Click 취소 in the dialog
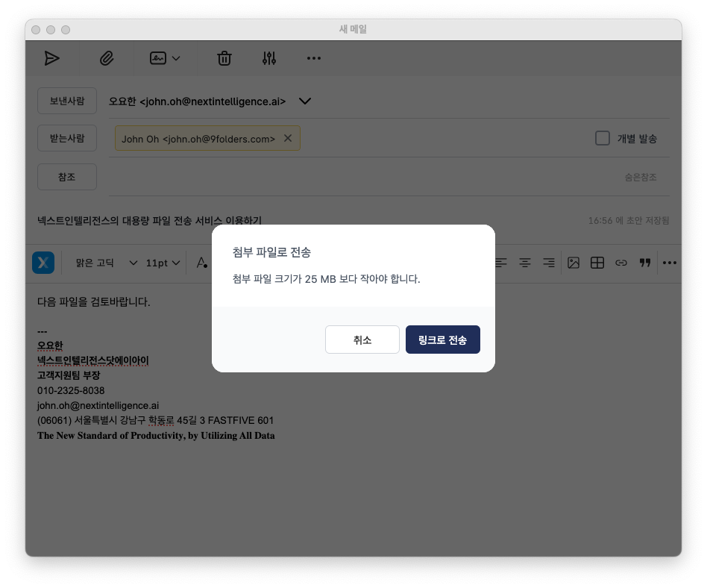Image resolution: width=707 pixels, height=588 pixels. click(362, 340)
